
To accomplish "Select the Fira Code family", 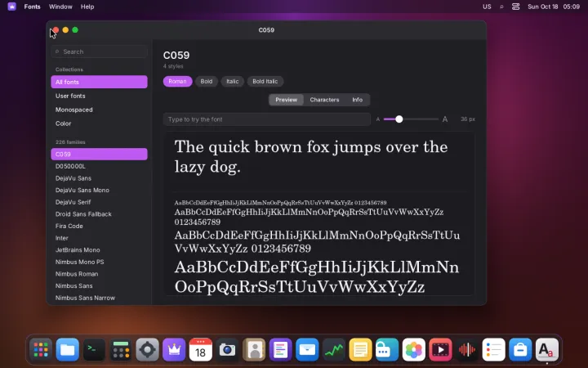I will click(x=99, y=226).
